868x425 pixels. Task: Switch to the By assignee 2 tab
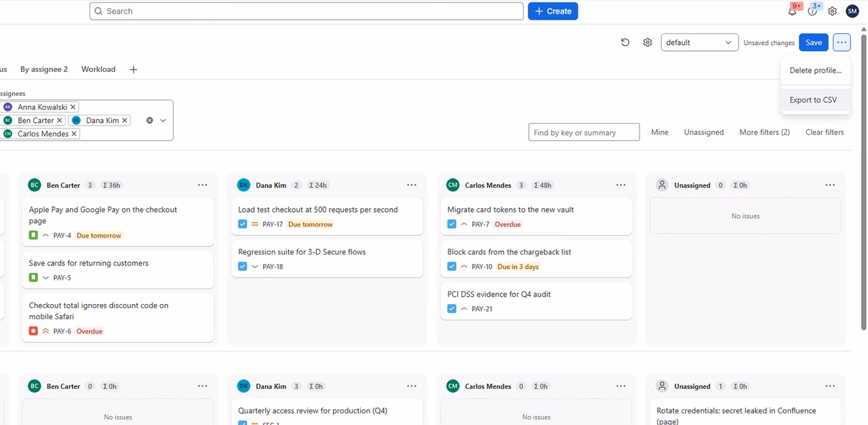click(x=44, y=69)
